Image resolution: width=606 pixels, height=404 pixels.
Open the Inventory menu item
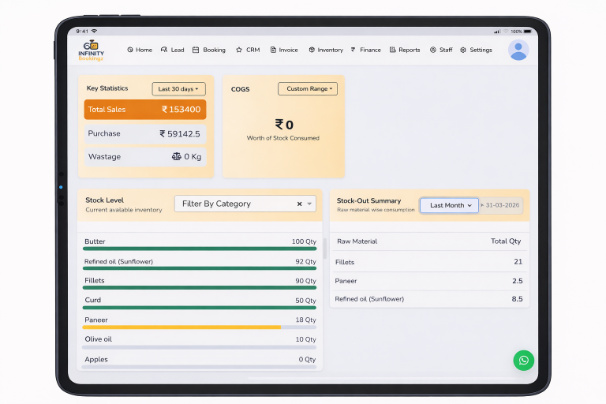pyautogui.click(x=326, y=50)
